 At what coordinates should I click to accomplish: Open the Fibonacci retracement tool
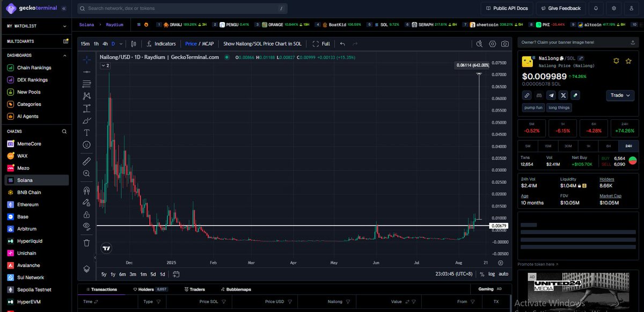[x=86, y=84]
